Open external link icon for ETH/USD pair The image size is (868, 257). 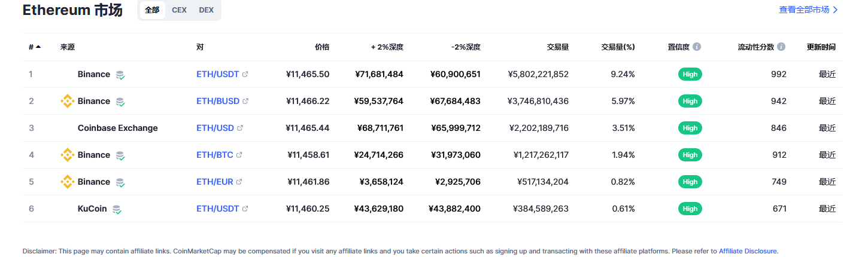tap(240, 128)
